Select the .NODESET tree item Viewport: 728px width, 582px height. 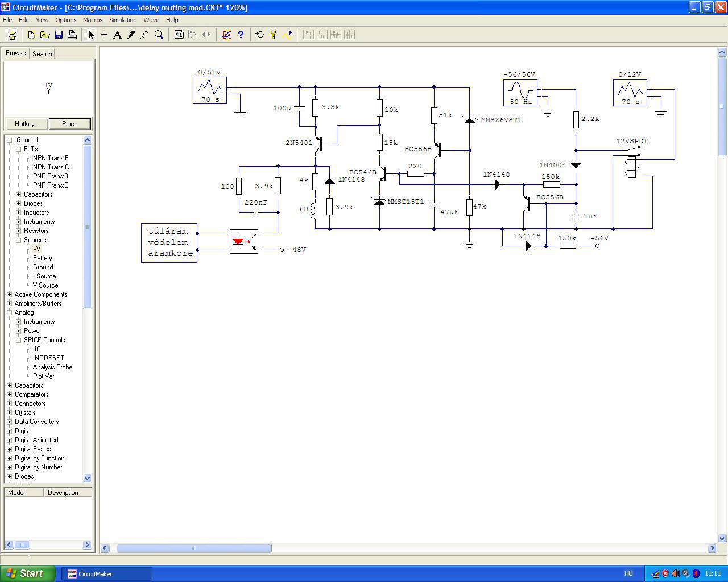[48, 358]
